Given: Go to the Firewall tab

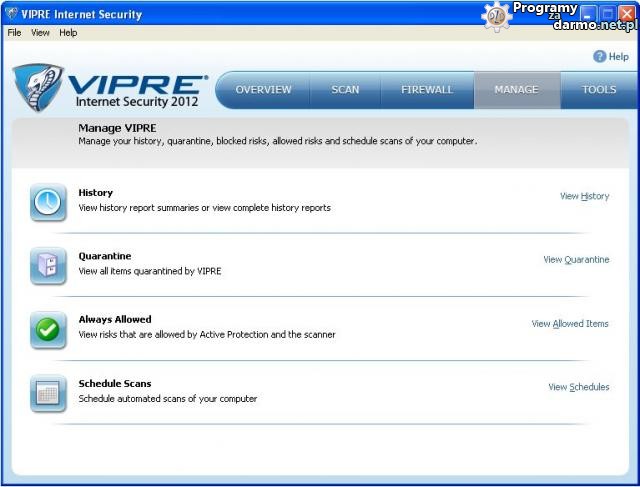Looking at the screenshot, I should pos(427,90).
